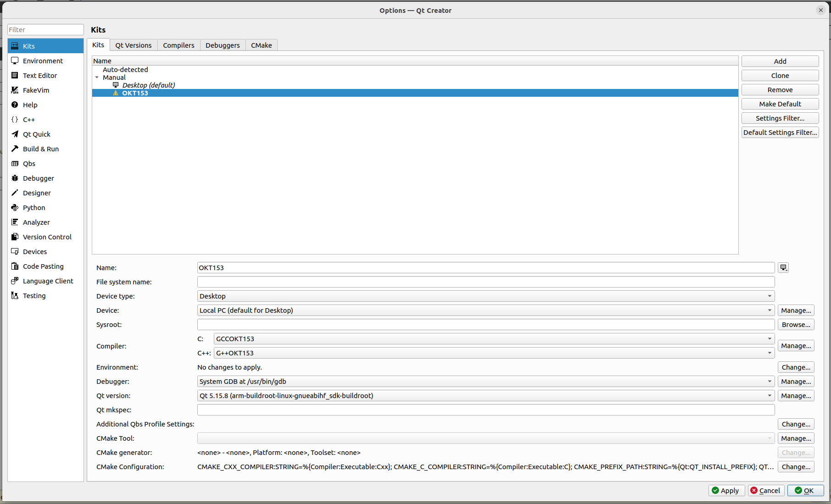Open the Qt version dropdown
The image size is (831, 504).
(486, 396)
